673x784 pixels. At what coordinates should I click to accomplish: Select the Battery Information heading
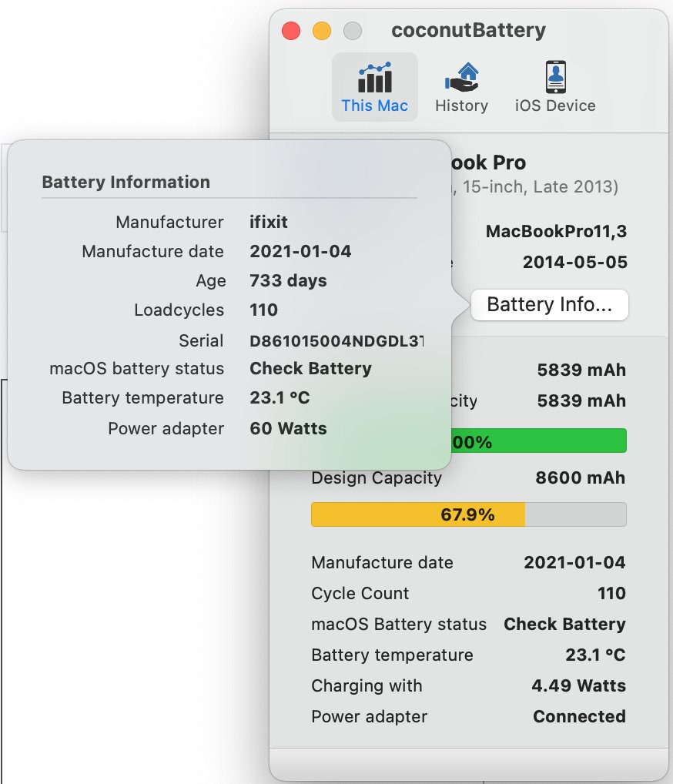126,182
